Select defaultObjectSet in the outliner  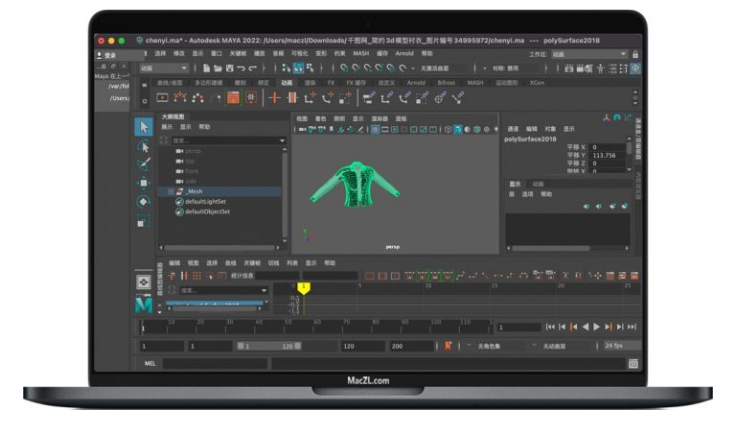(x=207, y=212)
